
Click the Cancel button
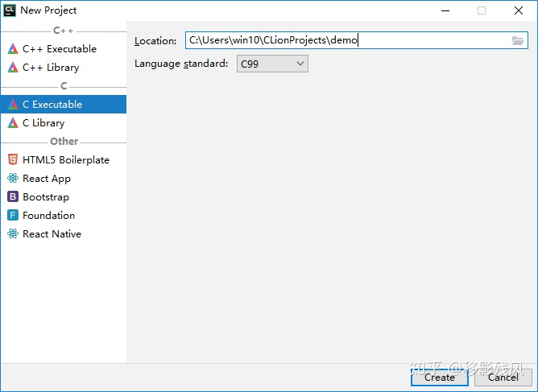tap(503, 378)
